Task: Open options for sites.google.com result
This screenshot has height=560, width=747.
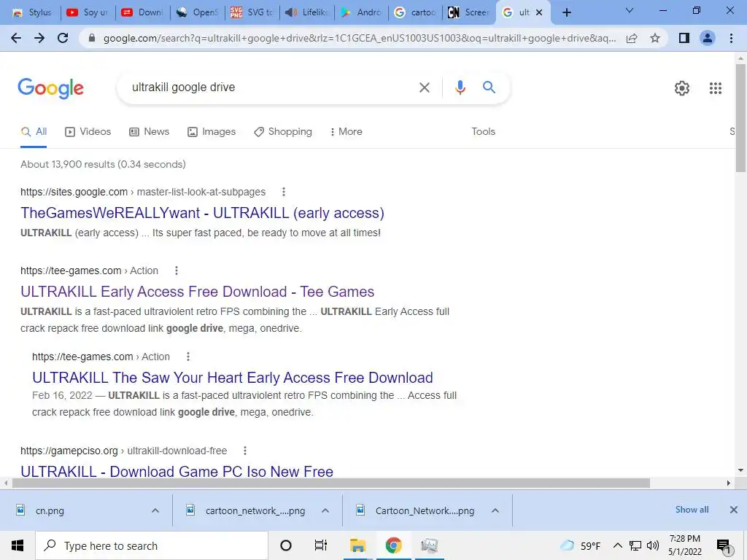Action: [x=284, y=192]
